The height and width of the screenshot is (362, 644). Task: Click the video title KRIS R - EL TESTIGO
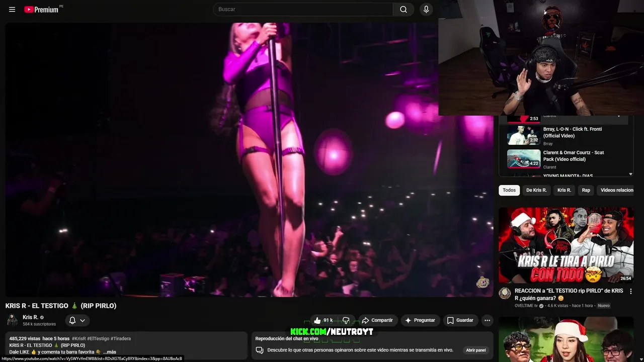tap(61, 306)
